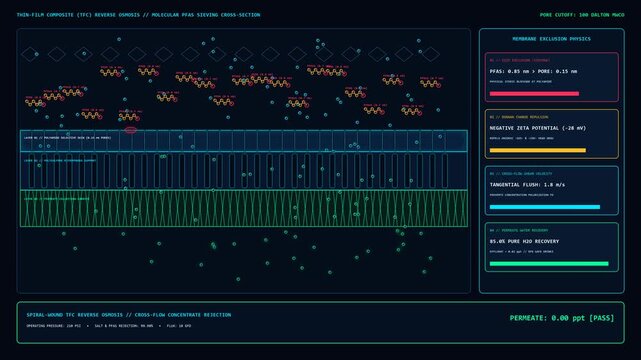Click 'NEGATIVE ZETA POTENTIAL (-28 mV)' text
641x360 pixels.
(538, 128)
